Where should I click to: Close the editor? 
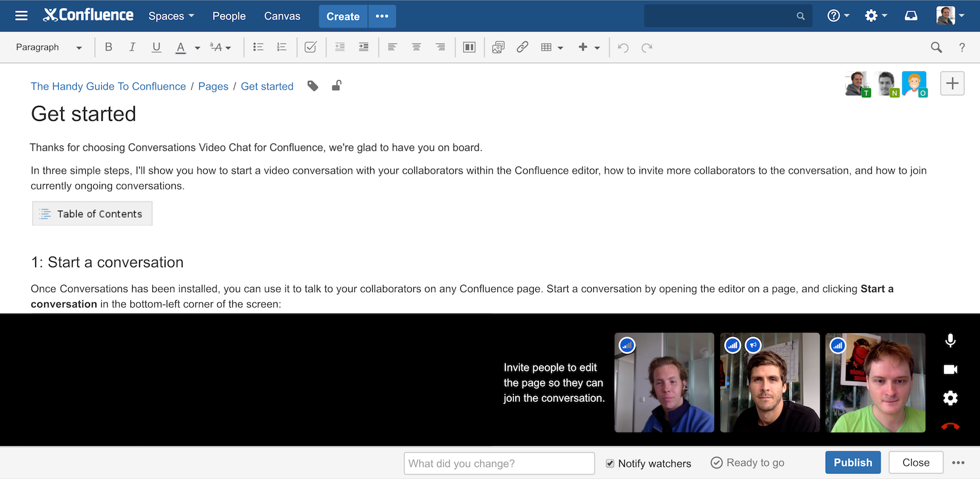tap(916, 463)
